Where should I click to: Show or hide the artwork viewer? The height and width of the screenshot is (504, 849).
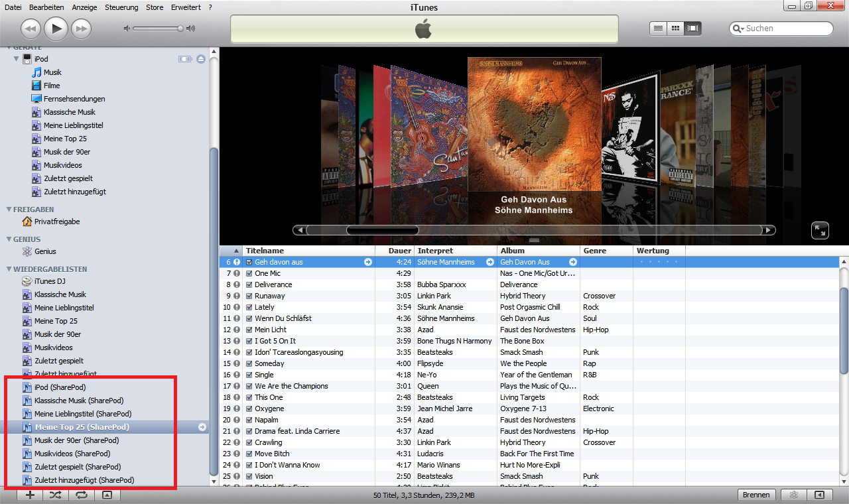tap(107, 495)
